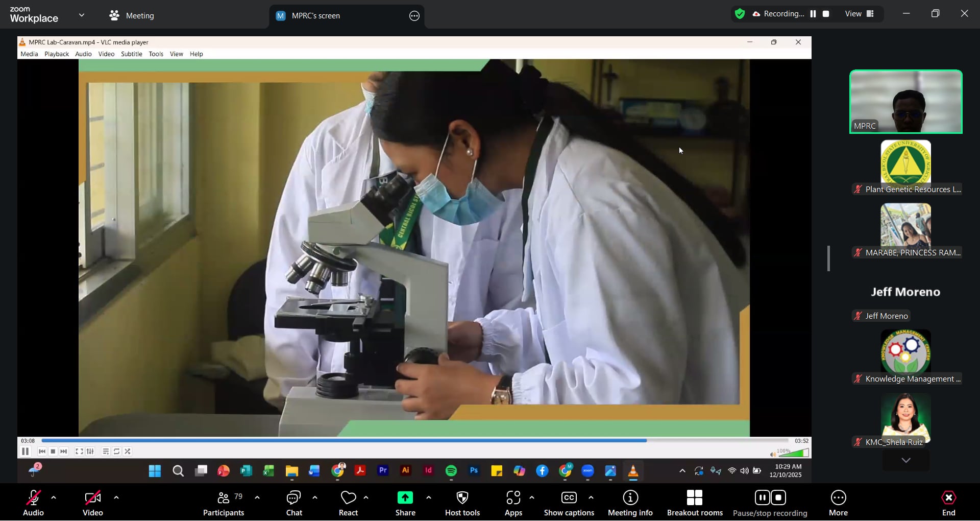Expand audio settings arrow next to Audio
The width and height of the screenshot is (980, 521).
point(54,498)
